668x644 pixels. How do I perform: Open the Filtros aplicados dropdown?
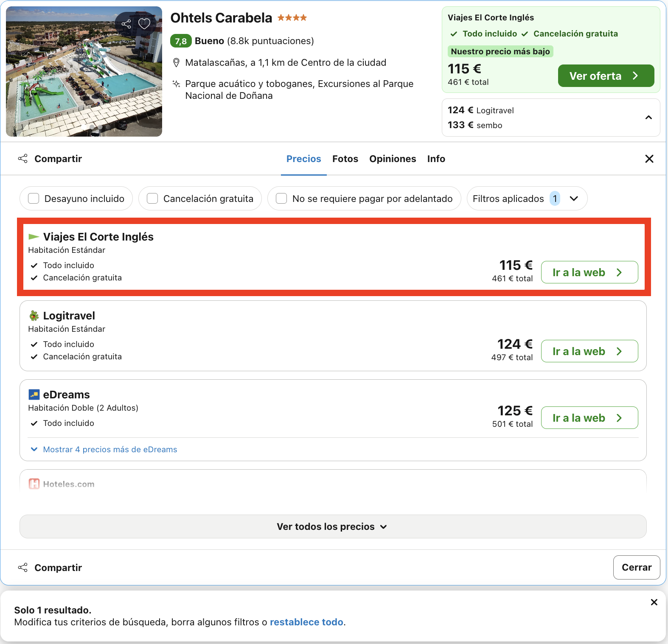(x=527, y=199)
